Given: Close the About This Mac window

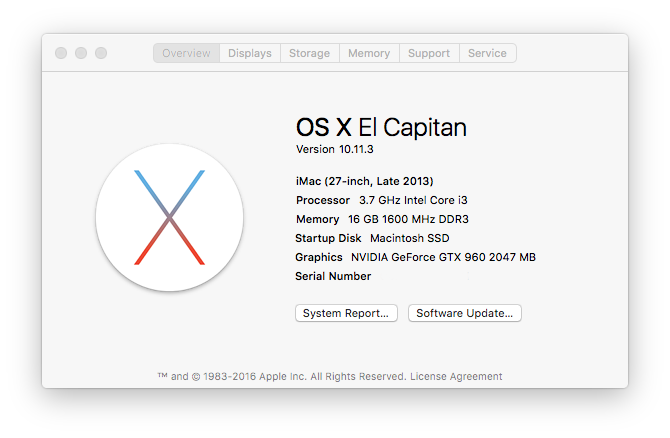Looking at the screenshot, I should click(61, 53).
